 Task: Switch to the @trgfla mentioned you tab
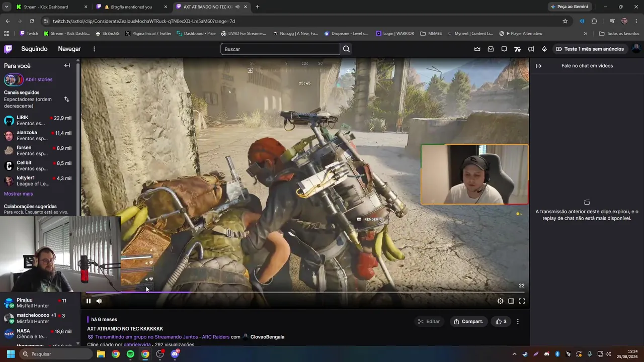(132, 7)
